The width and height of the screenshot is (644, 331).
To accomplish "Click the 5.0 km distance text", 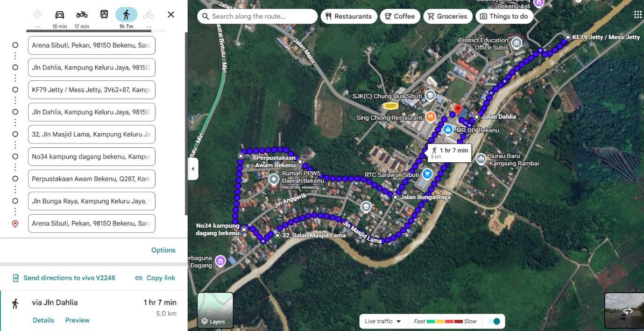I will [166, 314].
